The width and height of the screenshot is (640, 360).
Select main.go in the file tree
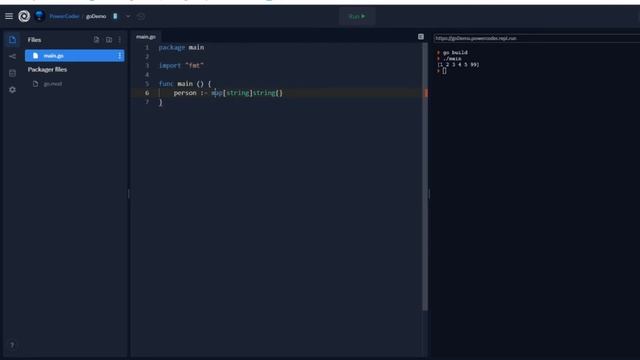point(75,56)
